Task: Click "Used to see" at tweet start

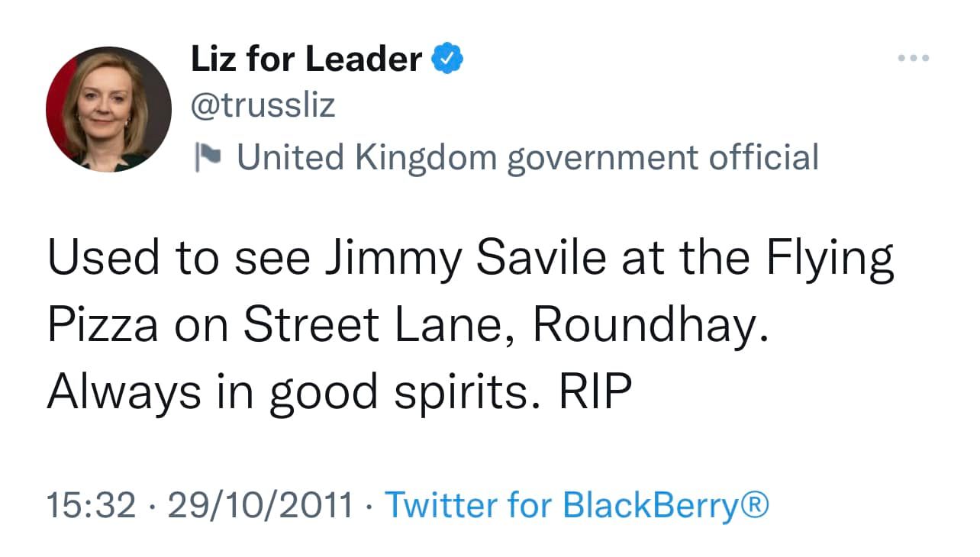Action: [178, 260]
